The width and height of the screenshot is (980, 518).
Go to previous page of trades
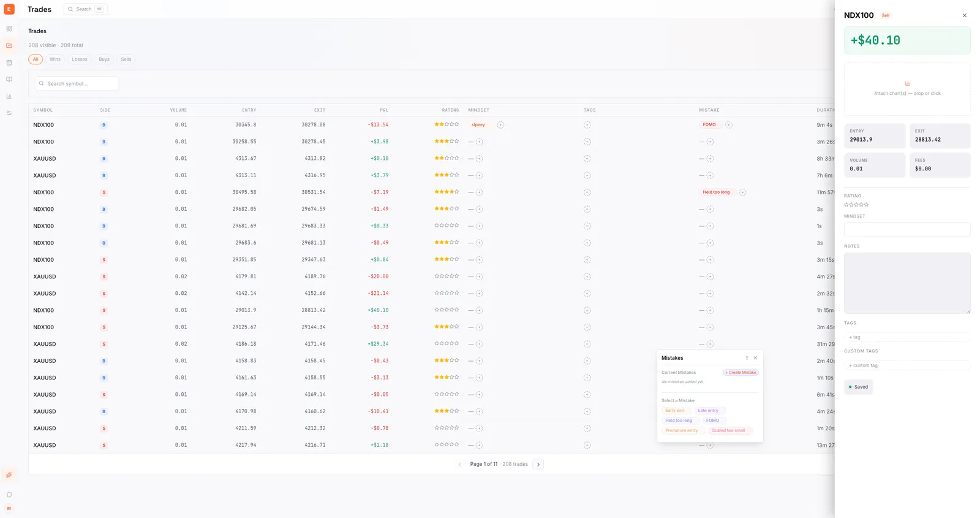pos(460,465)
